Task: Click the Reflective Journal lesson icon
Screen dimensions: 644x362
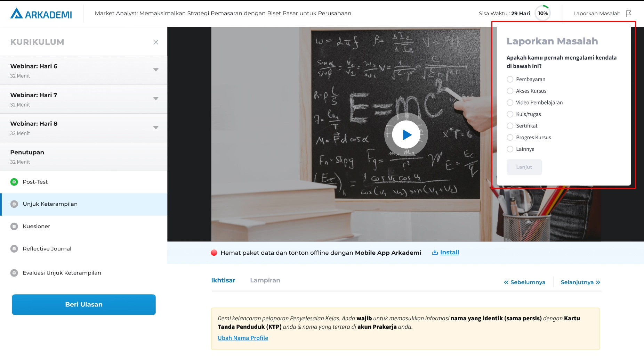Action: [14, 249]
